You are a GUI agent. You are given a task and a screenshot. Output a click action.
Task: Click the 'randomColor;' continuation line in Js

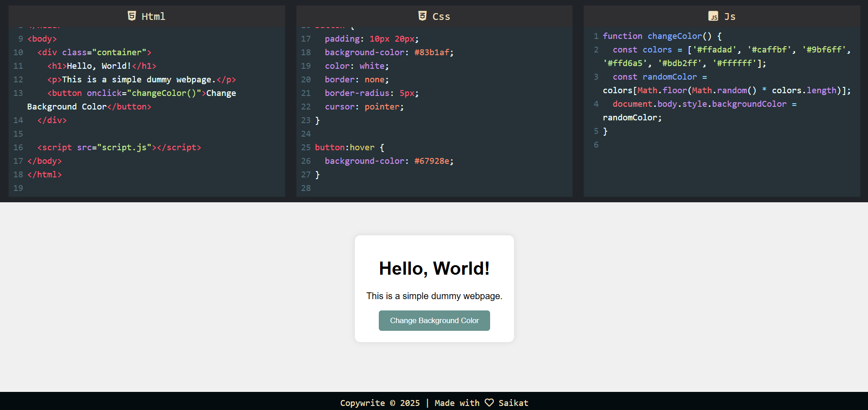point(632,118)
